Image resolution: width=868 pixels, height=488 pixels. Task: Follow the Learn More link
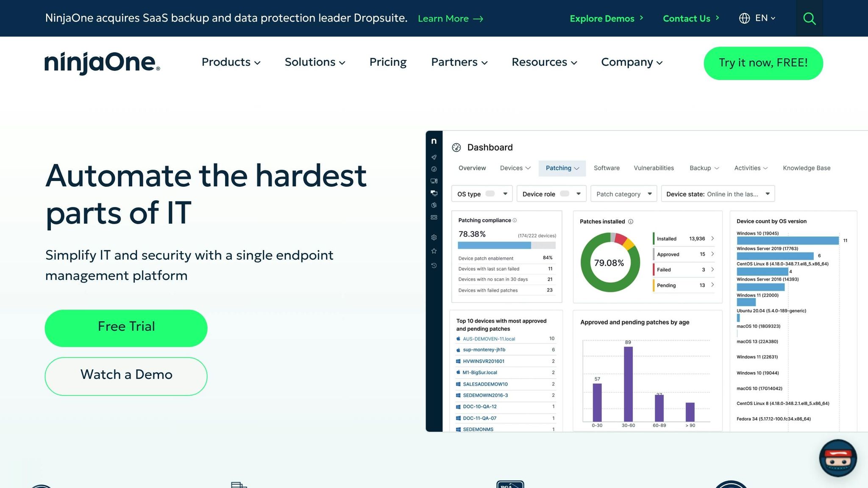(451, 19)
